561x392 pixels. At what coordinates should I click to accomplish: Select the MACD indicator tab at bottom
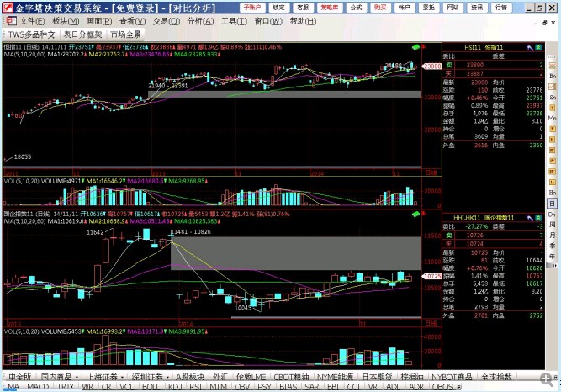pos(39,387)
